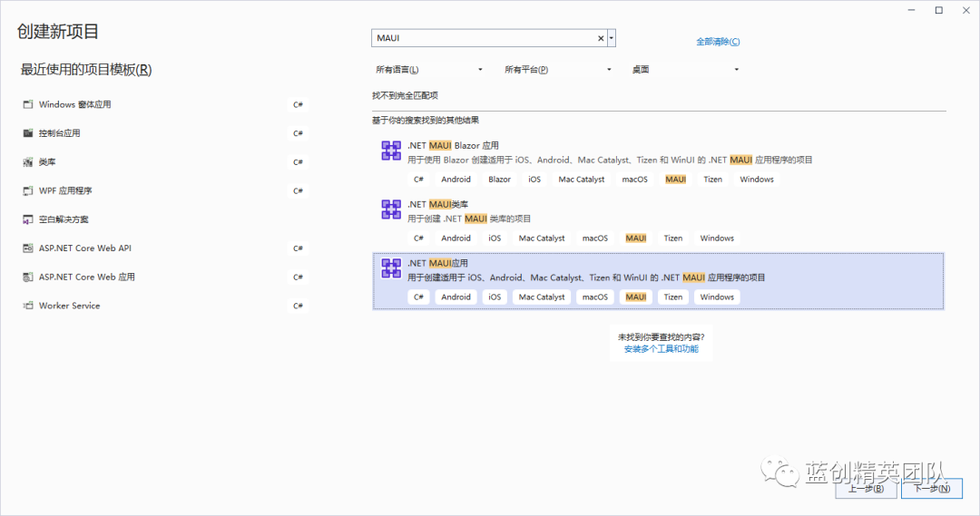Select the .NET MAUI Blazor 应用 title
The image size is (980, 516).
click(453, 146)
